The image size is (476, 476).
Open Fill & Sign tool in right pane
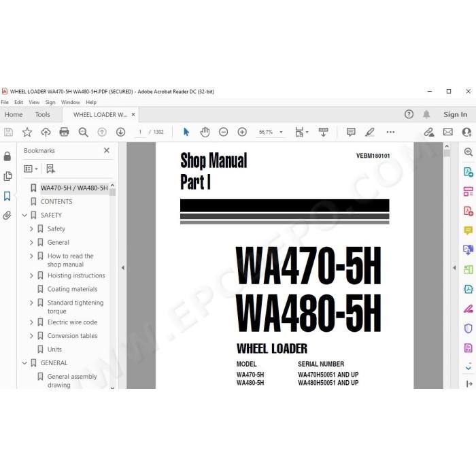[468, 309]
